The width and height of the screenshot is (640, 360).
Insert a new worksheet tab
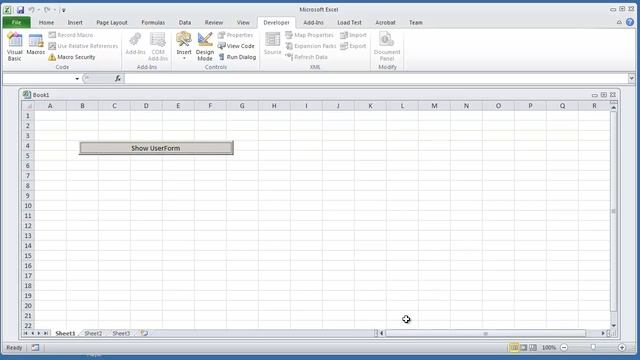(144, 333)
